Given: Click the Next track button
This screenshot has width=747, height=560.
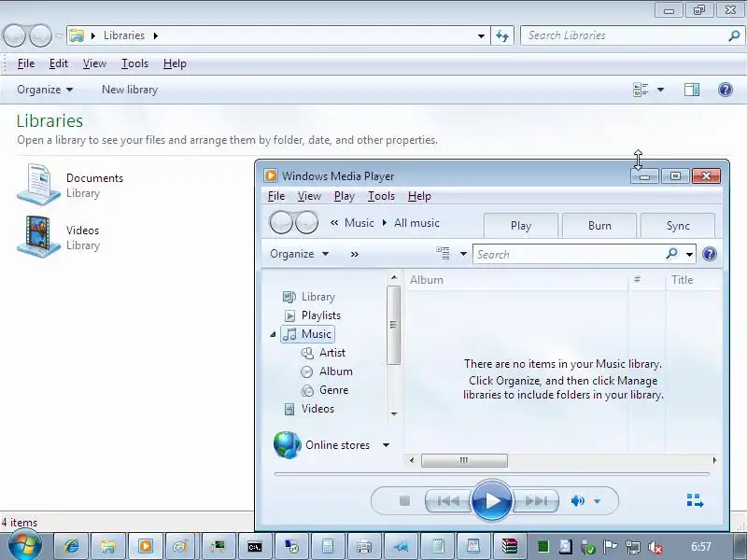Looking at the screenshot, I should coord(535,500).
